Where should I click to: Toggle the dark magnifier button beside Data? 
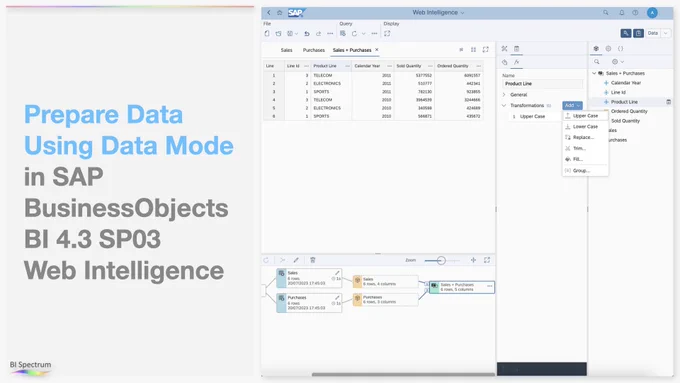click(626, 33)
